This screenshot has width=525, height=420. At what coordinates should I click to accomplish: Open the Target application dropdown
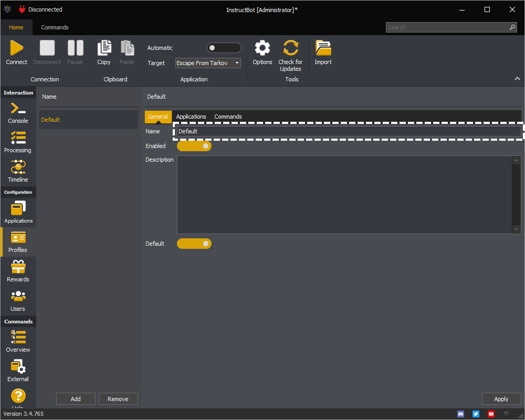point(208,63)
